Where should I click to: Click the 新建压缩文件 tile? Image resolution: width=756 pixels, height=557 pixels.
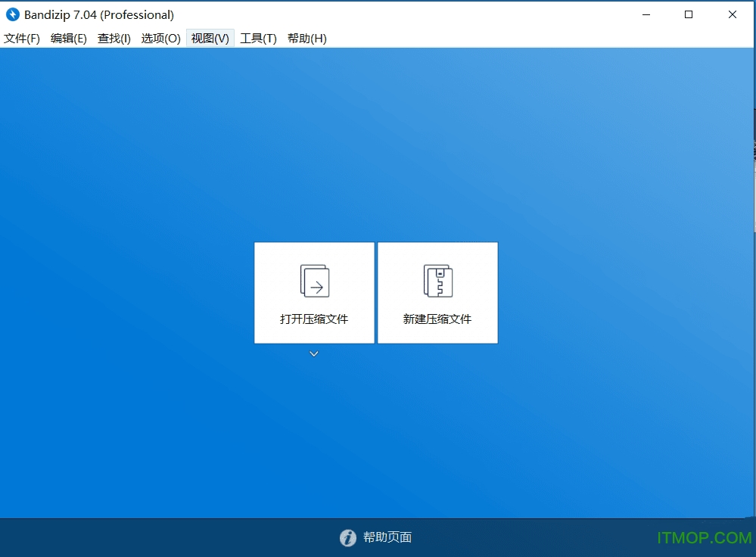coord(438,293)
